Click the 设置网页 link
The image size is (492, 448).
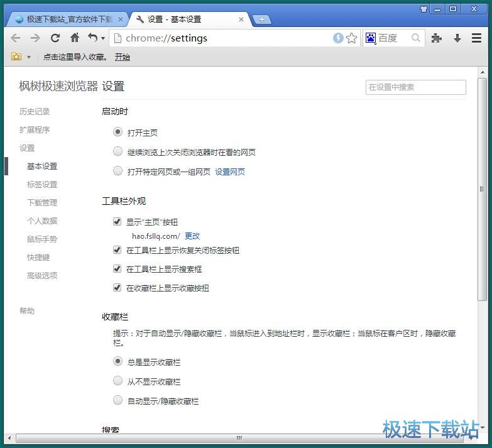tap(230, 172)
